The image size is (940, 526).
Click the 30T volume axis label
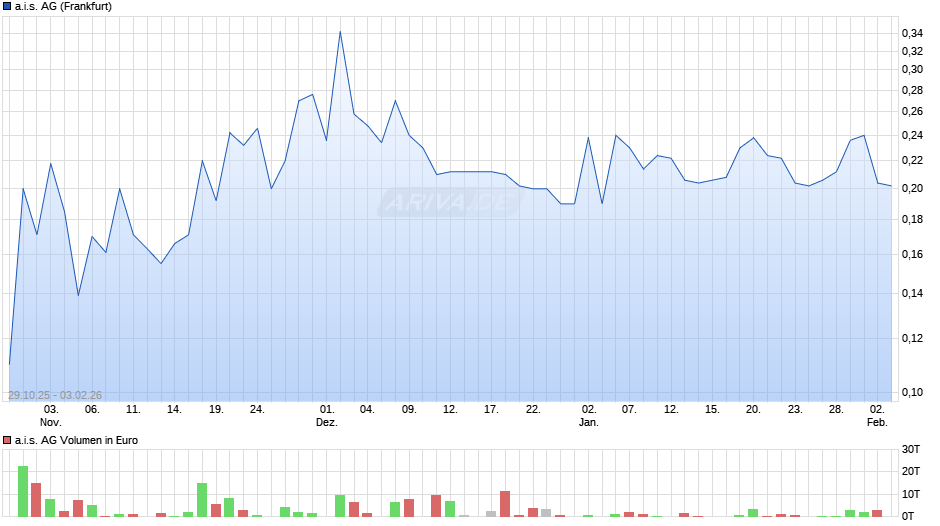point(911,449)
